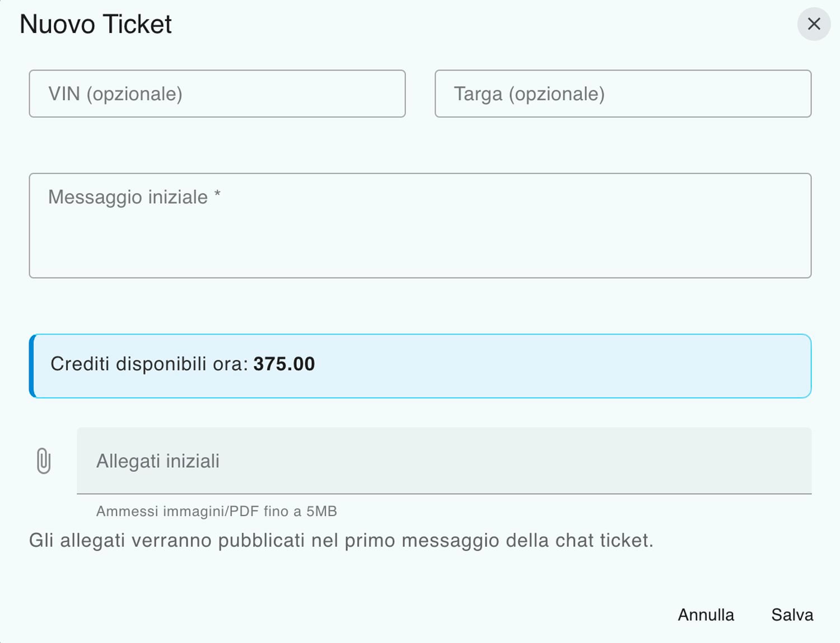Click the Targa (opzionale) placeholder text
The width and height of the screenshot is (840, 643).
(x=529, y=94)
